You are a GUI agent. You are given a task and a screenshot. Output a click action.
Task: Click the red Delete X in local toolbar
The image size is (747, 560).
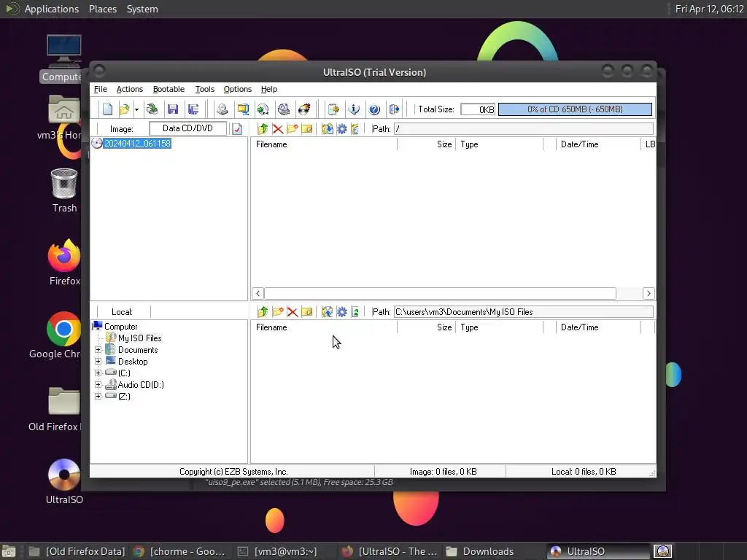coord(293,312)
